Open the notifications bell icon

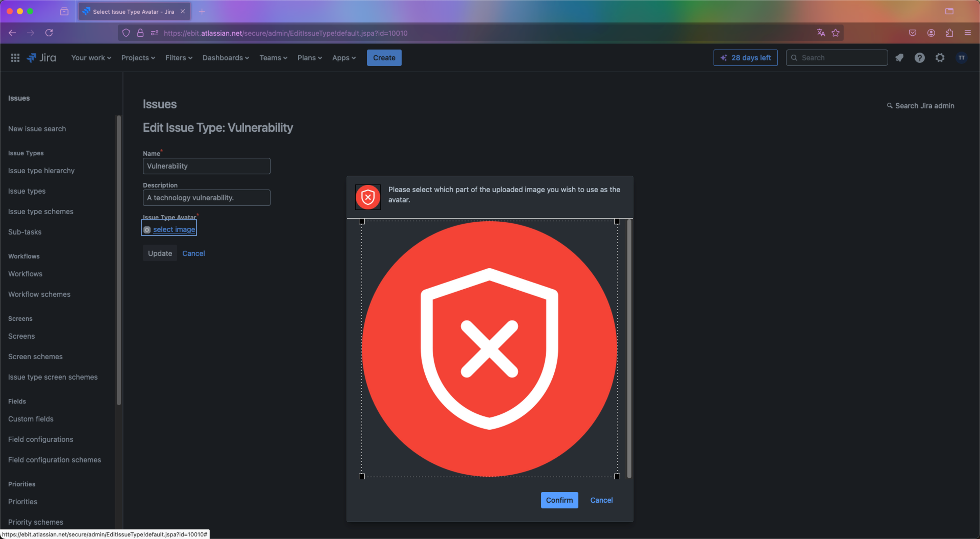(899, 57)
